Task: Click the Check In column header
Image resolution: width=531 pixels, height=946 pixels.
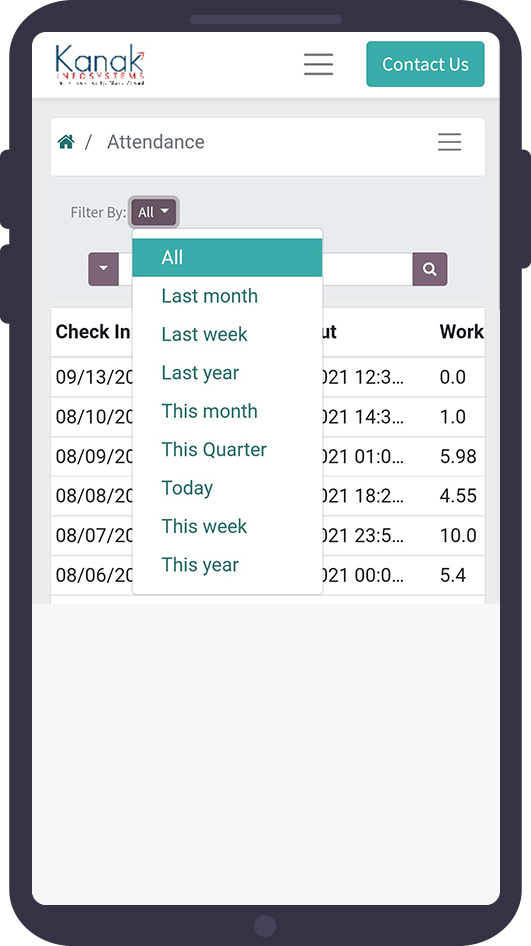Action: (92, 332)
